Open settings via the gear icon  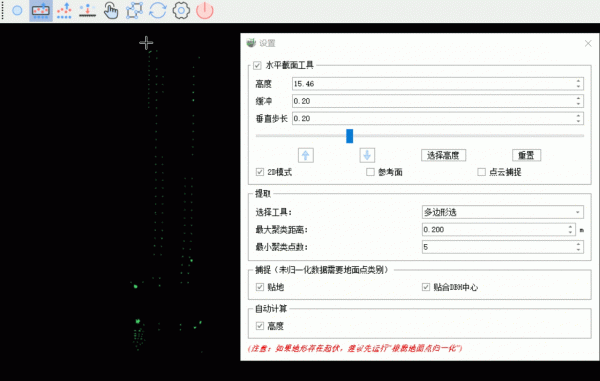tap(181, 11)
